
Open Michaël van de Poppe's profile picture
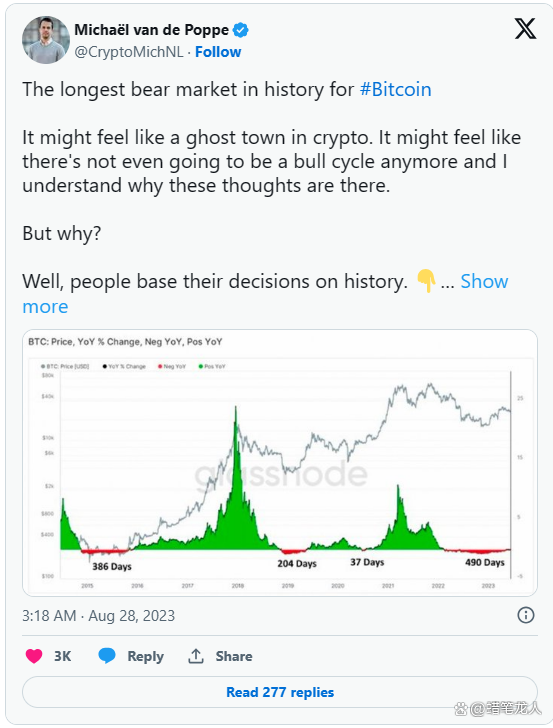click(46, 39)
